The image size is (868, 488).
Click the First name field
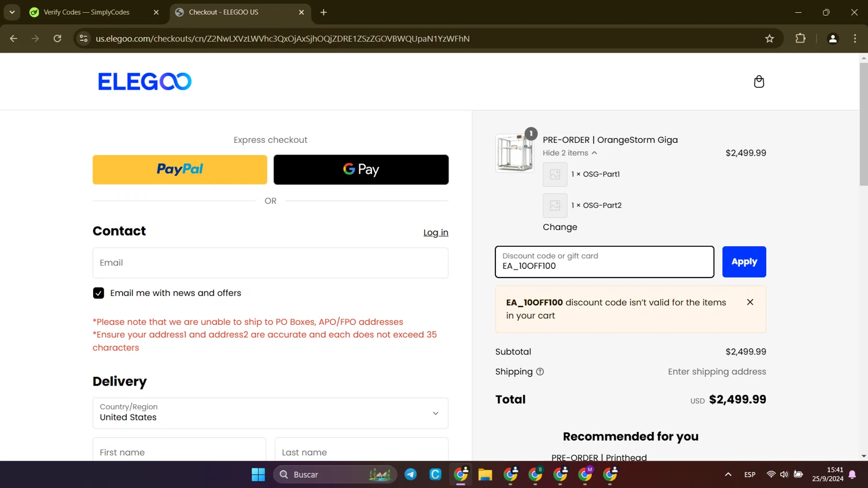179,450
